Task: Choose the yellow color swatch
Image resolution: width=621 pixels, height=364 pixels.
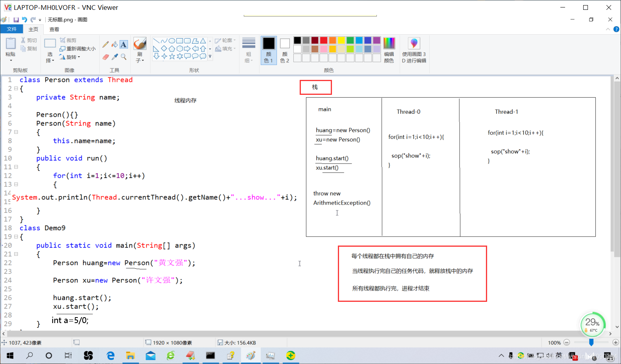Action: tap(341, 40)
